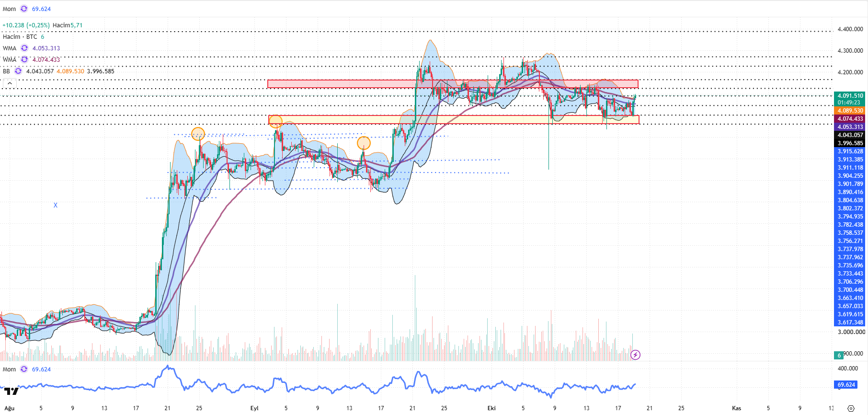Viewport: 868px width, 415px height.
Task: Click the blue 69.624 momentum scale label
Action: [x=846, y=384]
